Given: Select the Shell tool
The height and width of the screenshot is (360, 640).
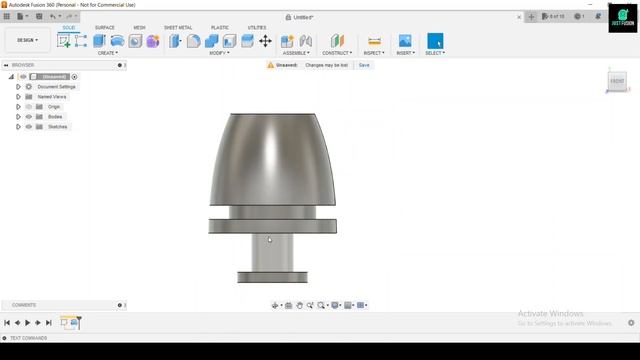Looking at the screenshot, I should pyautogui.click(x=229, y=41).
